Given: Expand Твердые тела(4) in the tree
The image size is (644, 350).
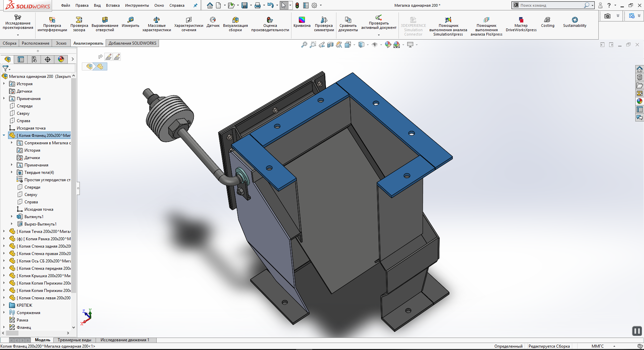Looking at the screenshot, I should 12,172.
